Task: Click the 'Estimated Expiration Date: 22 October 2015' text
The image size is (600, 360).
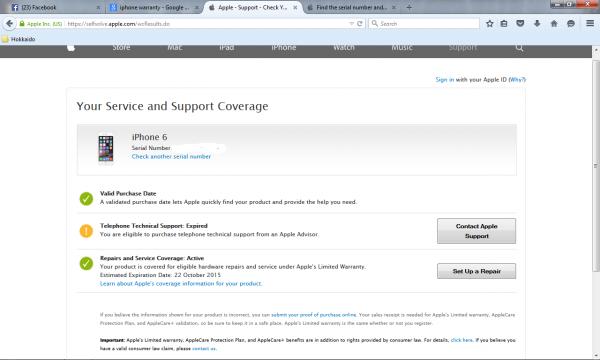Action: click(x=160, y=275)
